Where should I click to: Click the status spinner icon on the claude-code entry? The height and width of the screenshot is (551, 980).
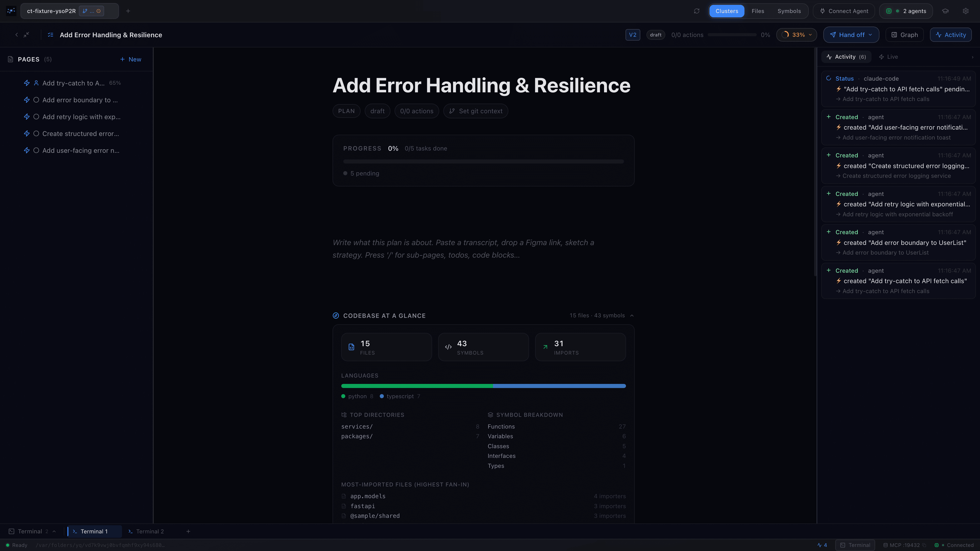829,78
